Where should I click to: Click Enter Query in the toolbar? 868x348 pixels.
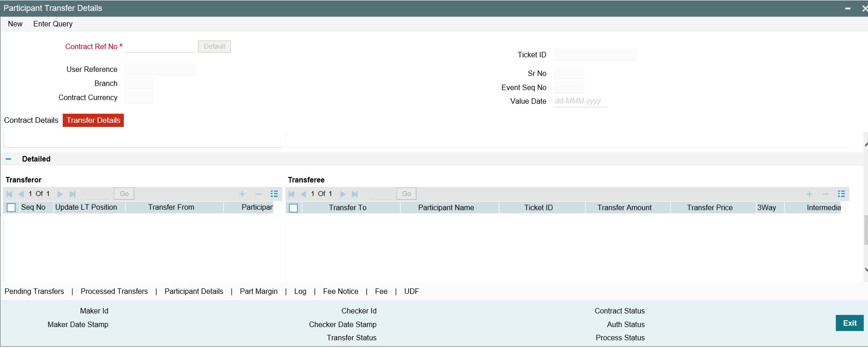pyautogui.click(x=53, y=24)
